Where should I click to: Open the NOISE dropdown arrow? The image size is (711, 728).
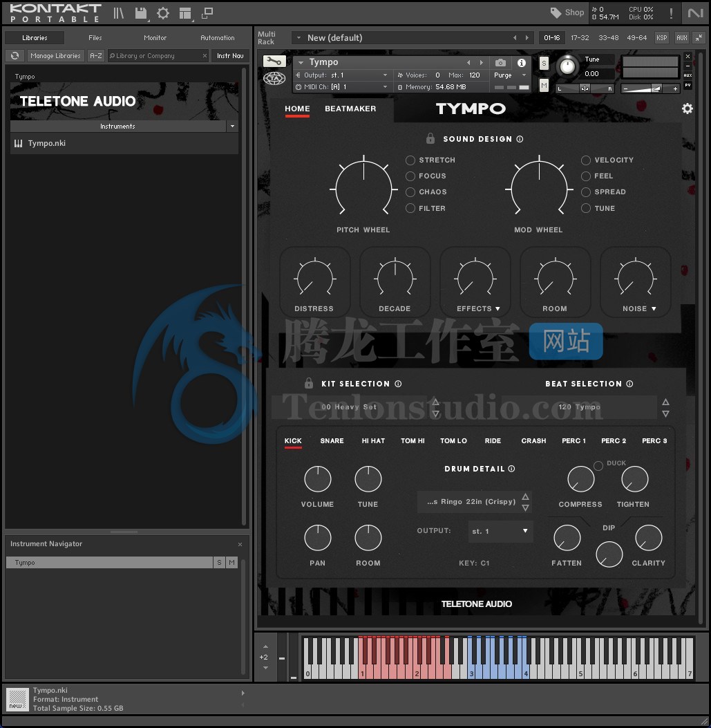click(654, 309)
